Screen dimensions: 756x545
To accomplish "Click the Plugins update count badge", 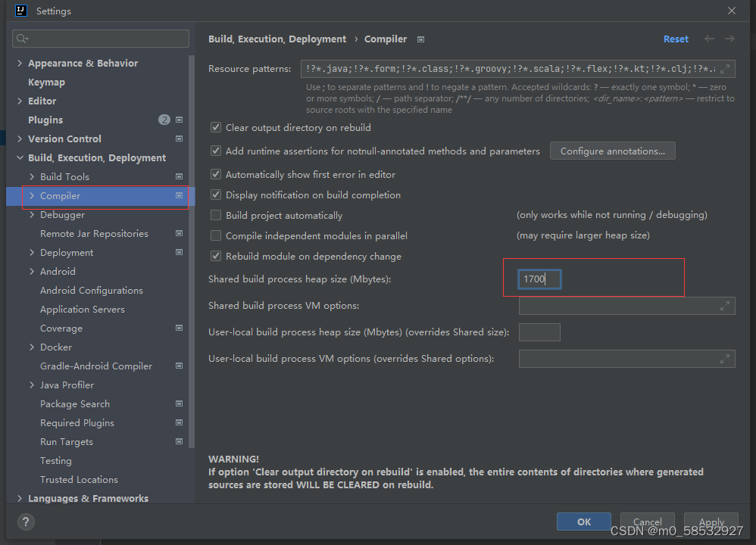I will 164,120.
